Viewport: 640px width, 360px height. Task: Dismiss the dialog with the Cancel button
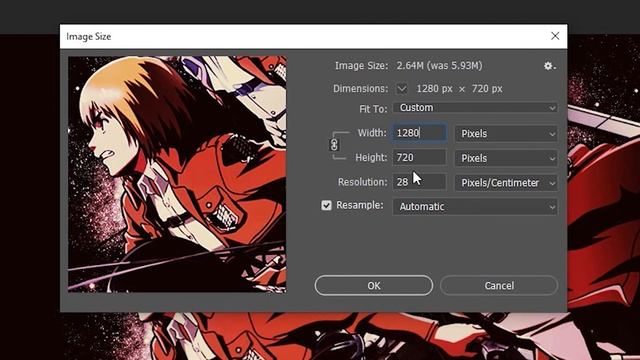[499, 285]
